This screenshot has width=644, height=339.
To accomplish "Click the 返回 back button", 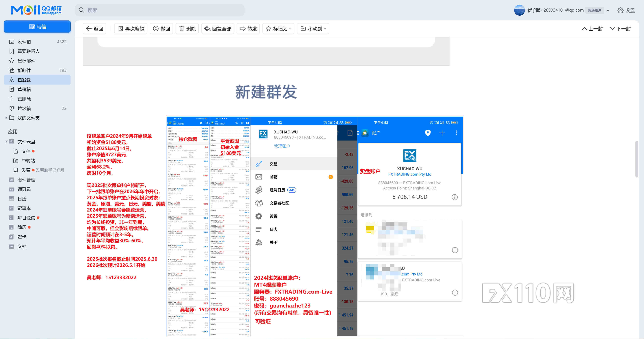I will (x=94, y=29).
